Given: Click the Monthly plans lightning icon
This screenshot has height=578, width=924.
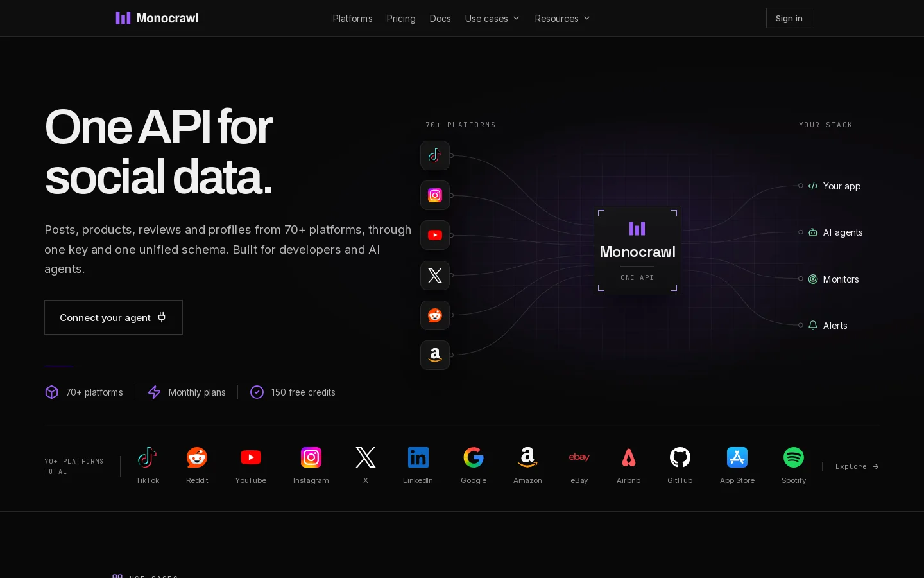Looking at the screenshot, I should click(x=155, y=392).
